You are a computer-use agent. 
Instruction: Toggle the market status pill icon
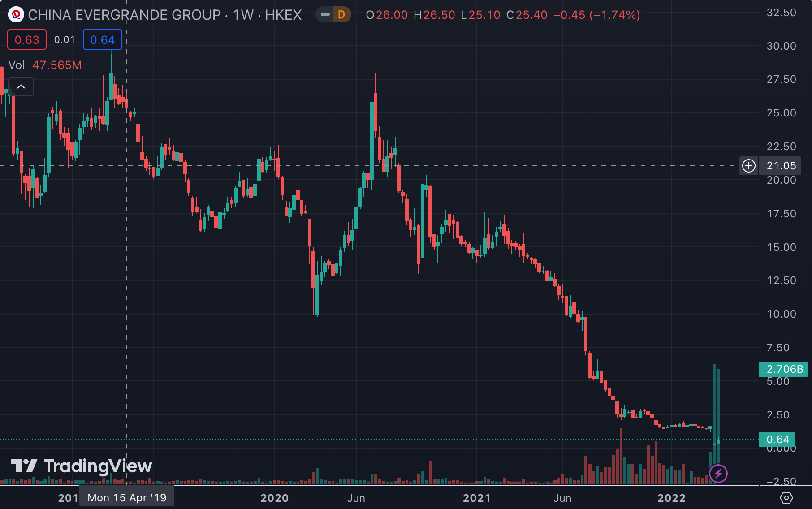tap(325, 15)
